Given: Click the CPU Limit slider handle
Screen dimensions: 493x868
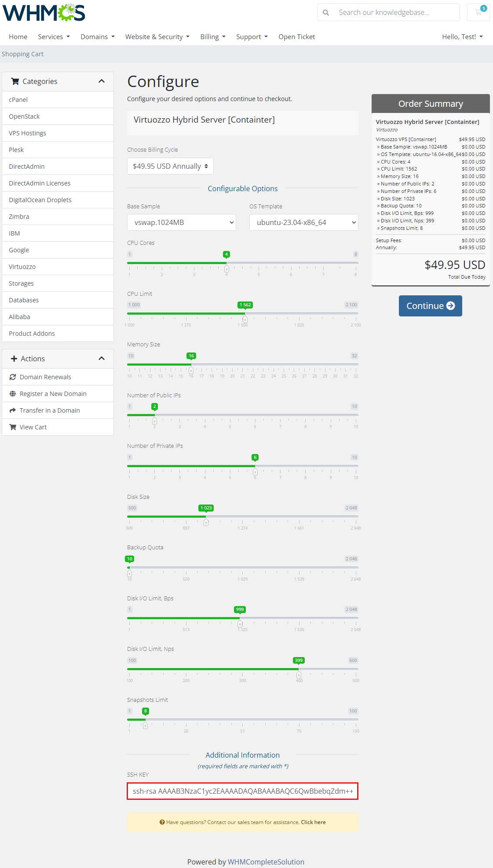Looking at the screenshot, I should click(x=245, y=320).
